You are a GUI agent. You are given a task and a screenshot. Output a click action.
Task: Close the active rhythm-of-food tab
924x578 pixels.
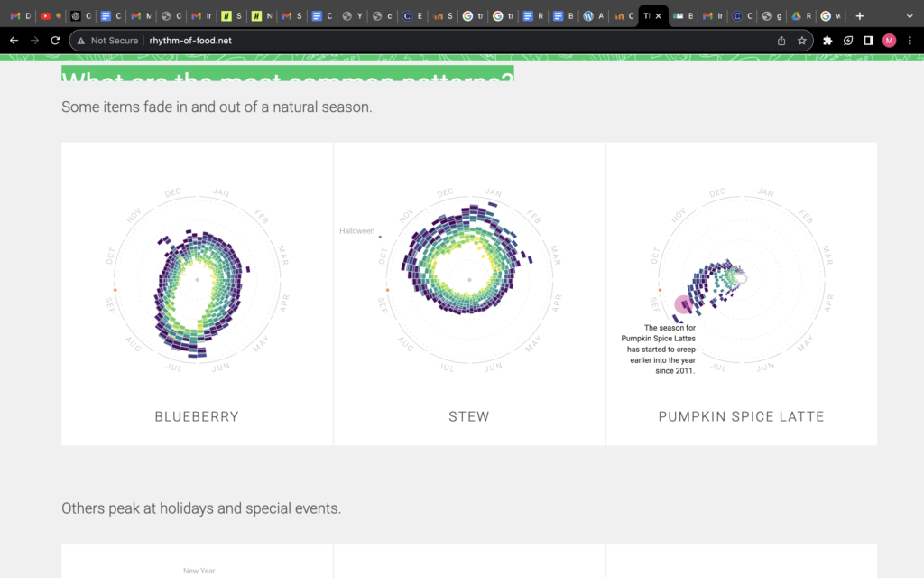pos(658,16)
